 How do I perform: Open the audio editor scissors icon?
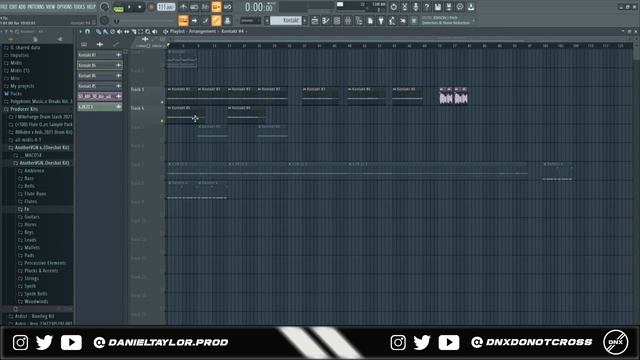click(404, 7)
